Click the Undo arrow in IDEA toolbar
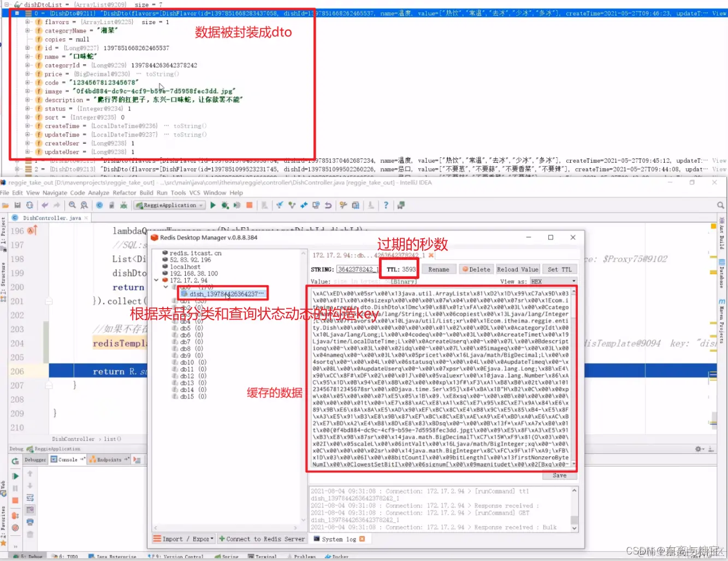 (45, 205)
